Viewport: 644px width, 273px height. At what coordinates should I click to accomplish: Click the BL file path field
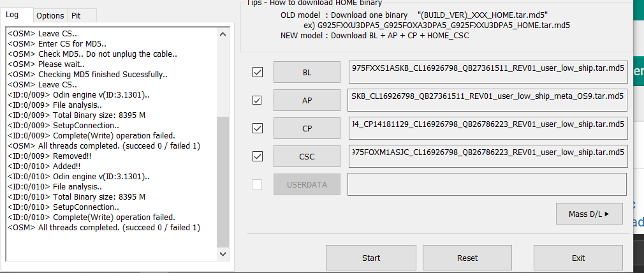pyautogui.click(x=488, y=72)
